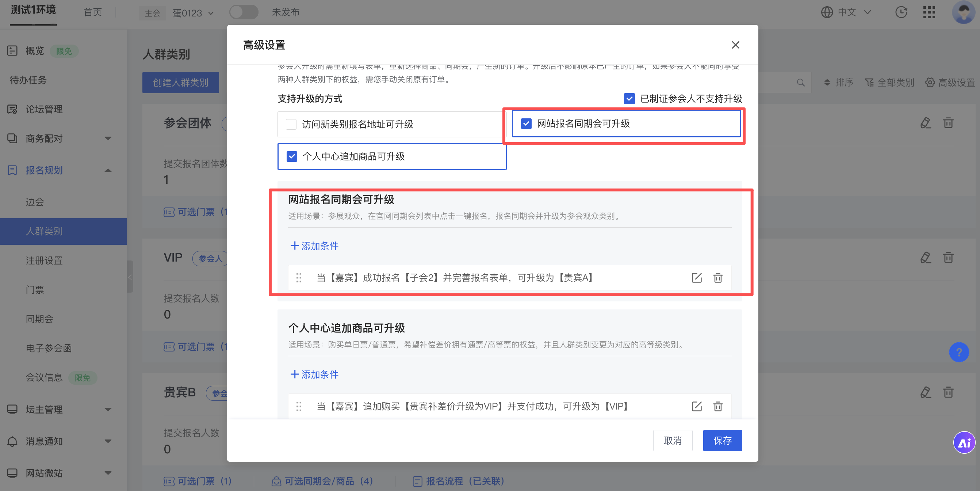Uncheck 网站报名同期会可升级 checkbox
The height and width of the screenshot is (491, 980).
click(x=526, y=124)
